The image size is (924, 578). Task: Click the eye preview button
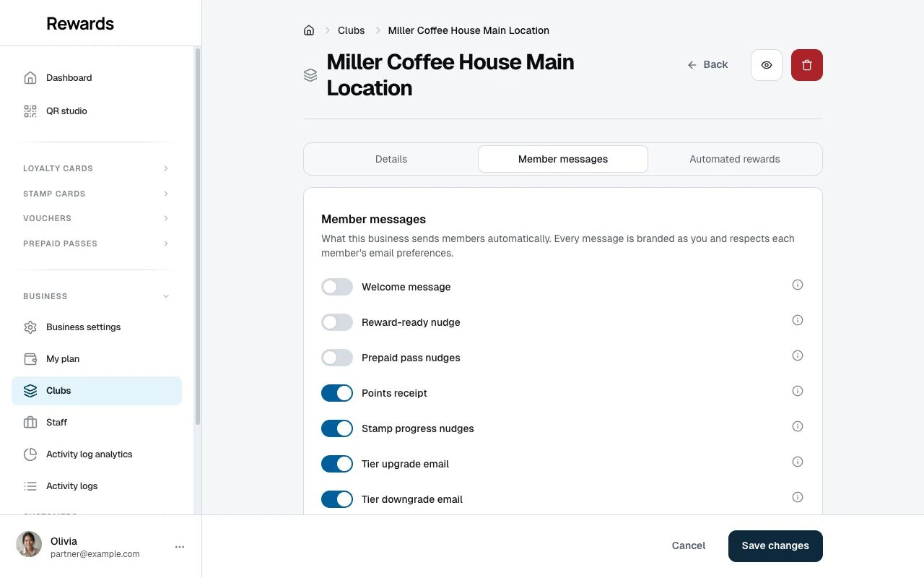(767, 65)
